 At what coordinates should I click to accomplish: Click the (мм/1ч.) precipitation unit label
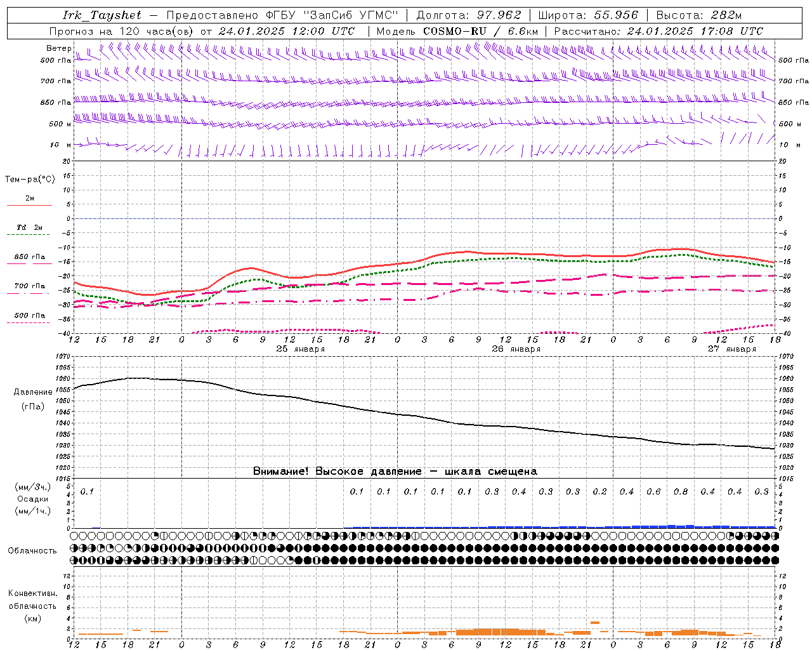[32, 511]
